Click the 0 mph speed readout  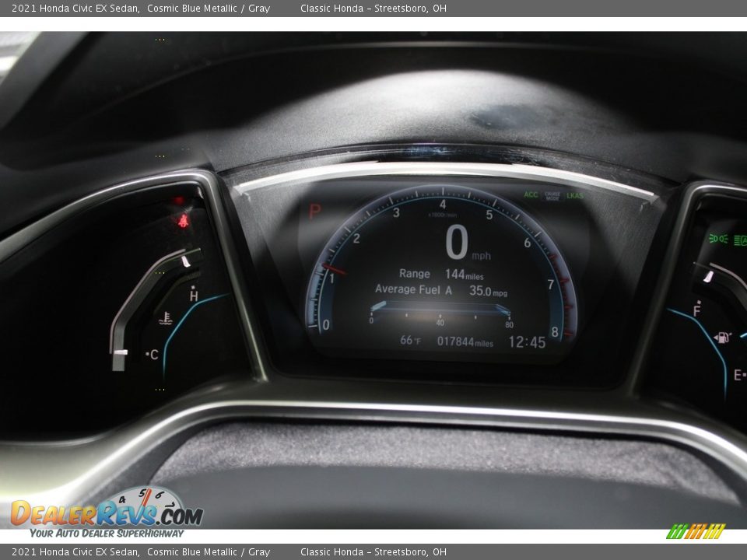click(x=467, y=243)
